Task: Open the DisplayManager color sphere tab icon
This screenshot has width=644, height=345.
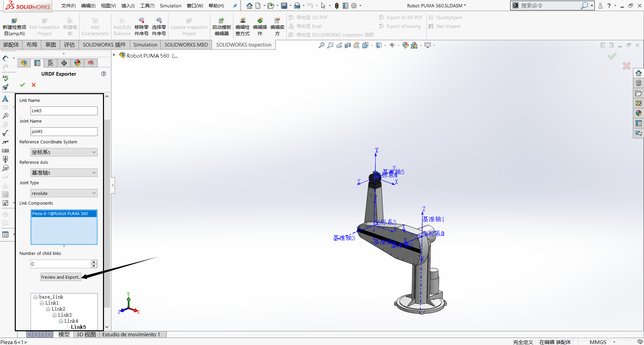Action: pyautogui.click(x=77, y=63)
